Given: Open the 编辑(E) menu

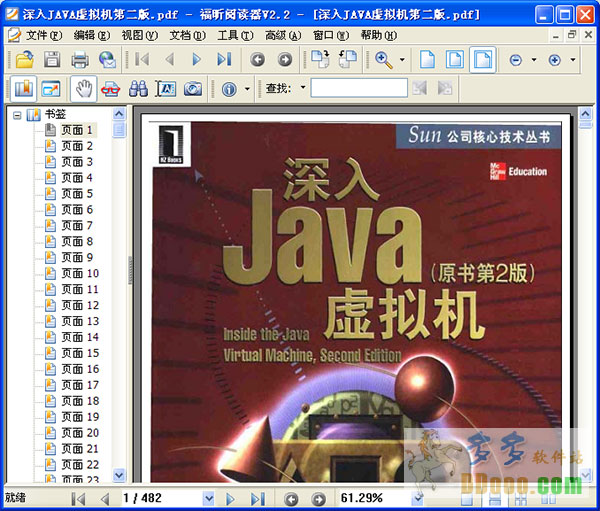Looking at the screenshot, I should click(92, 36).
